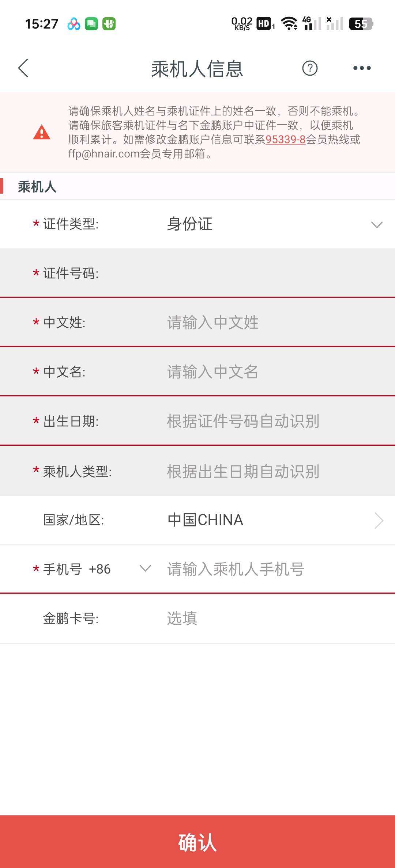Open the help question mark icon
This screenshot has width=395, height=868.
310,68
